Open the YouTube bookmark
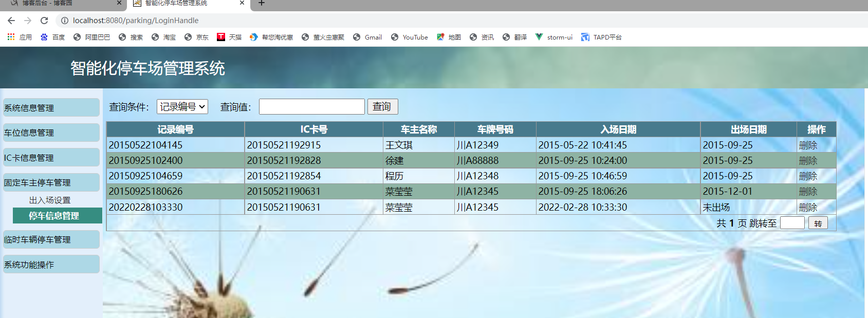The width and height of the screenshot is (868, 318). pyautogui.click(x=409, y=37)
